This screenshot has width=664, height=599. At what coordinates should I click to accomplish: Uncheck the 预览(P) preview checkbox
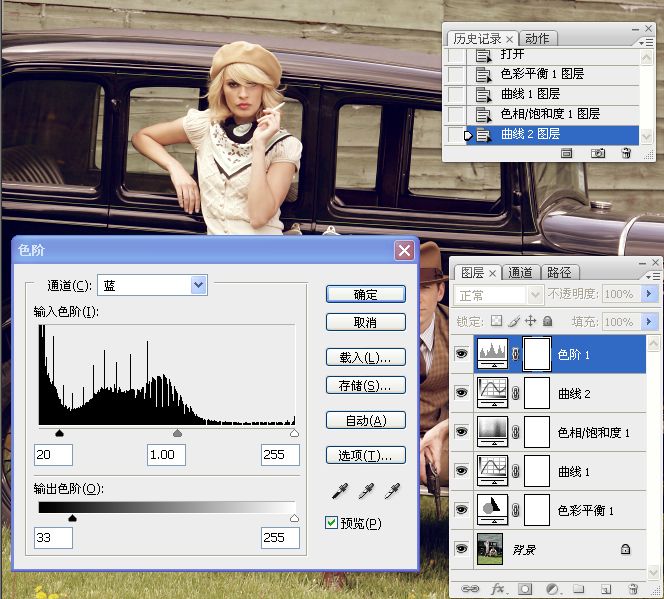tap(332, 523)
